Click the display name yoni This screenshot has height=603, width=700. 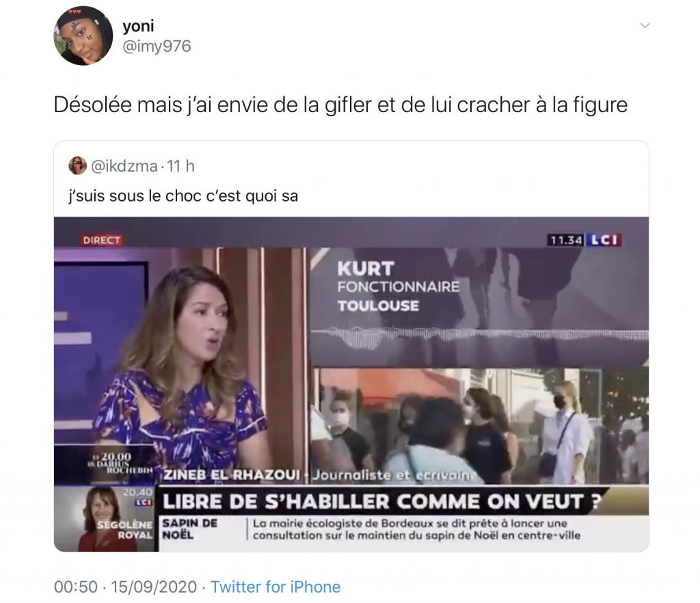pyautogui.click(x=138, y=26)
